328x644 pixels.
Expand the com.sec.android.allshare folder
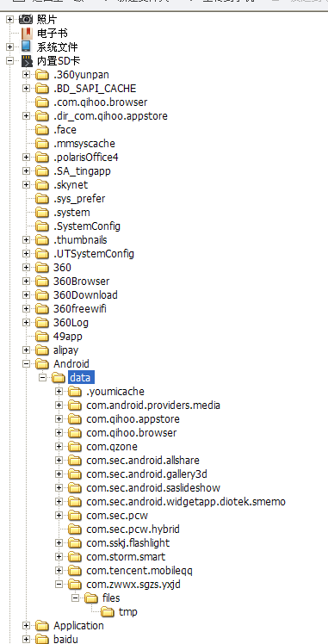click(x=59, y=461)
